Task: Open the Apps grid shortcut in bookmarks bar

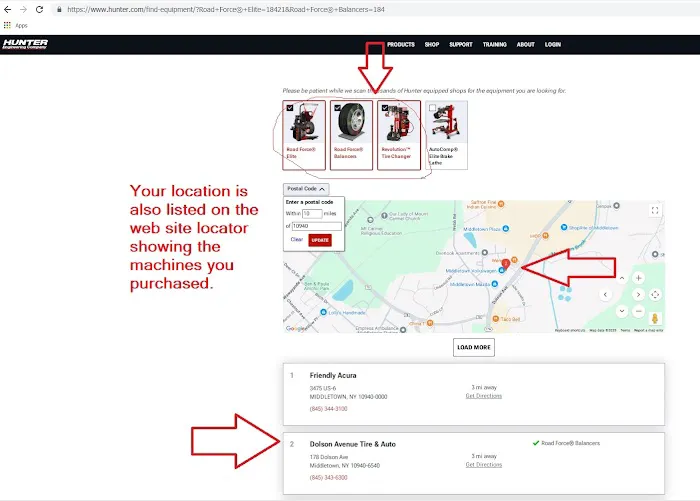Action: pos(7,25)
